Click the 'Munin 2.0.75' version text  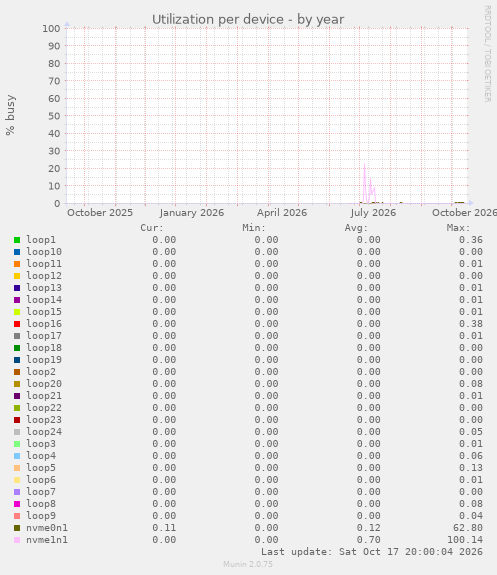point(248,564)
